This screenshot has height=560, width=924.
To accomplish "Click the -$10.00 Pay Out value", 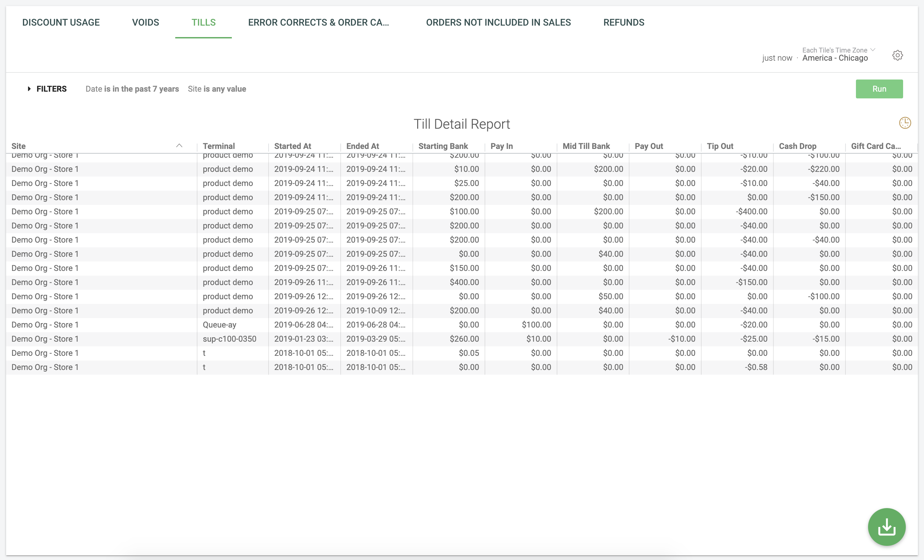I will tap(681, 339).
